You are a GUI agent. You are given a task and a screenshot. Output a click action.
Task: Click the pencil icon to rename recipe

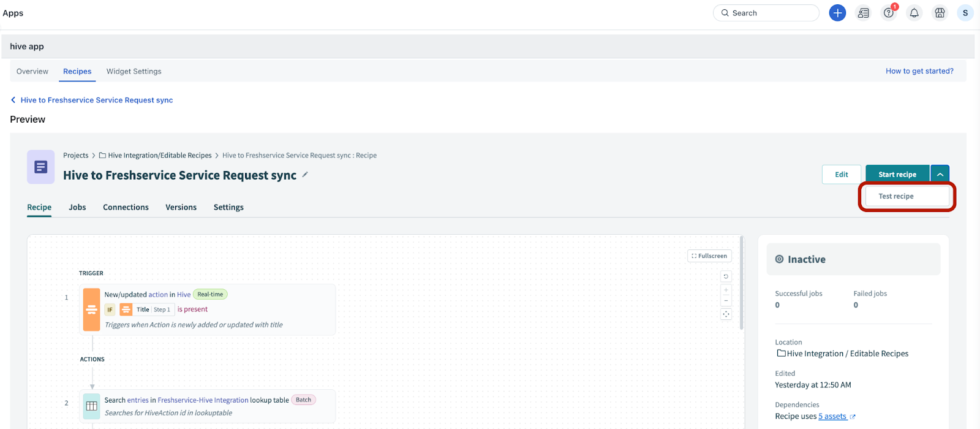[305, 175]
